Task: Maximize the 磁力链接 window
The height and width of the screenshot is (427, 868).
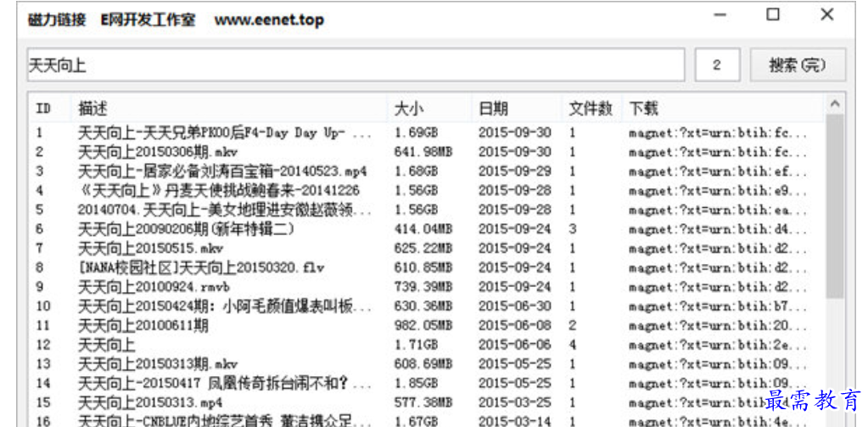Action: [x=773, y=15]
